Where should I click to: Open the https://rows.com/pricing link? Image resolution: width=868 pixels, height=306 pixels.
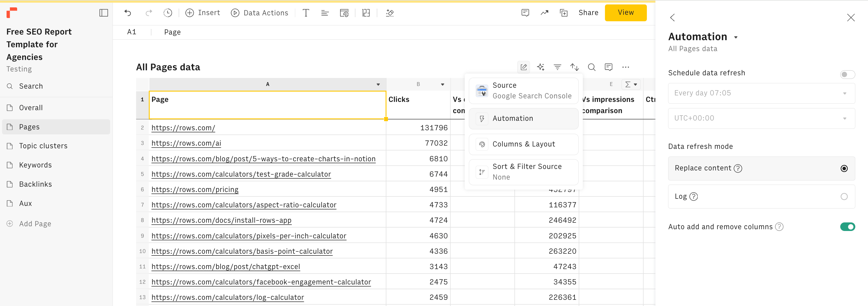click(x=195, y=189)
